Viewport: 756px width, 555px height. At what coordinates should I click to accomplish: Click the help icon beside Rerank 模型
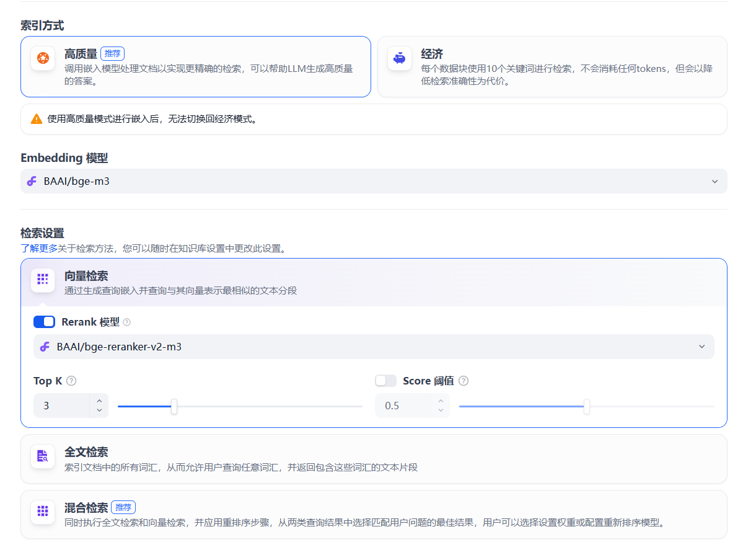pos(127,322)
